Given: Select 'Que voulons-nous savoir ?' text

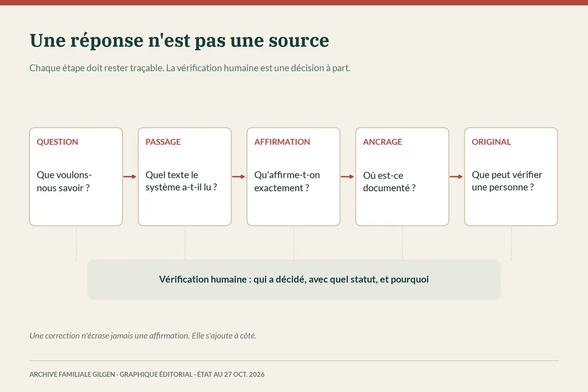Looking at the screenshot, I should pyautogui.click(x=64, y=181).
